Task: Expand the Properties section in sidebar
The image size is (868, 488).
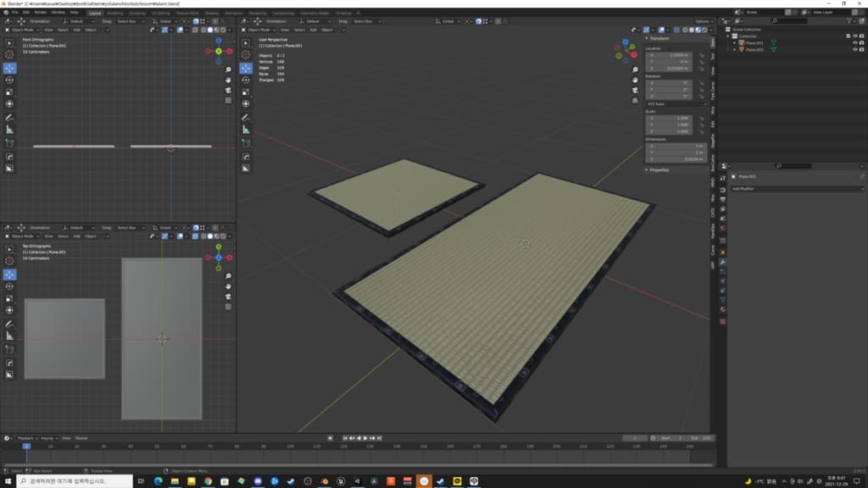Action: (x=659, y=169)
